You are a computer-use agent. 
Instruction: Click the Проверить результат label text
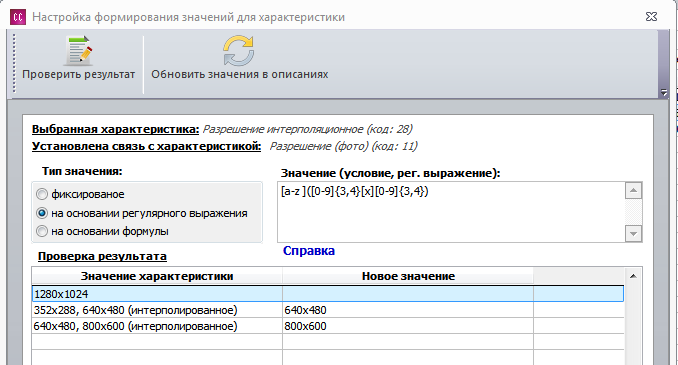tap(79, 74)
